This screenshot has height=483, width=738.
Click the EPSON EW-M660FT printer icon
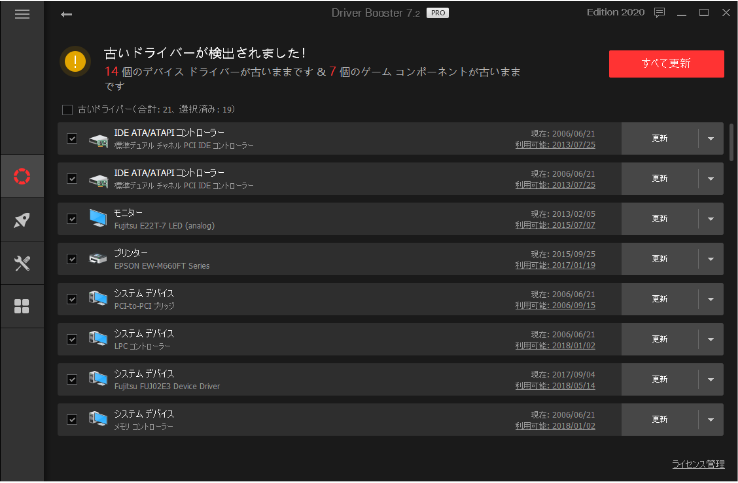(98, 258)
